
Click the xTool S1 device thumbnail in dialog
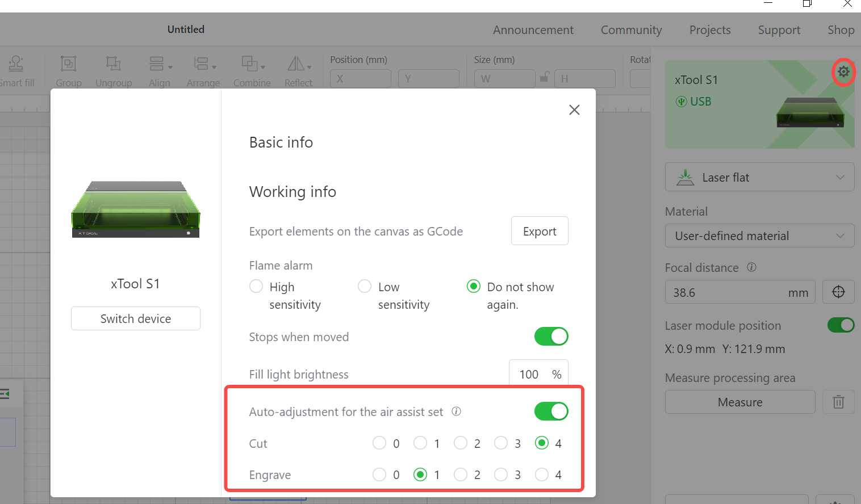(x=136, y=209)
